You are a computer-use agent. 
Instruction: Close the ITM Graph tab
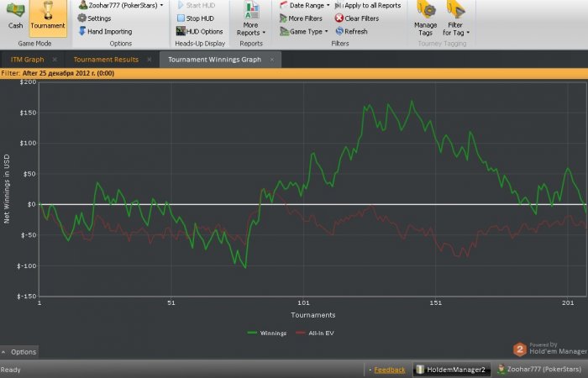click(55, 60)
